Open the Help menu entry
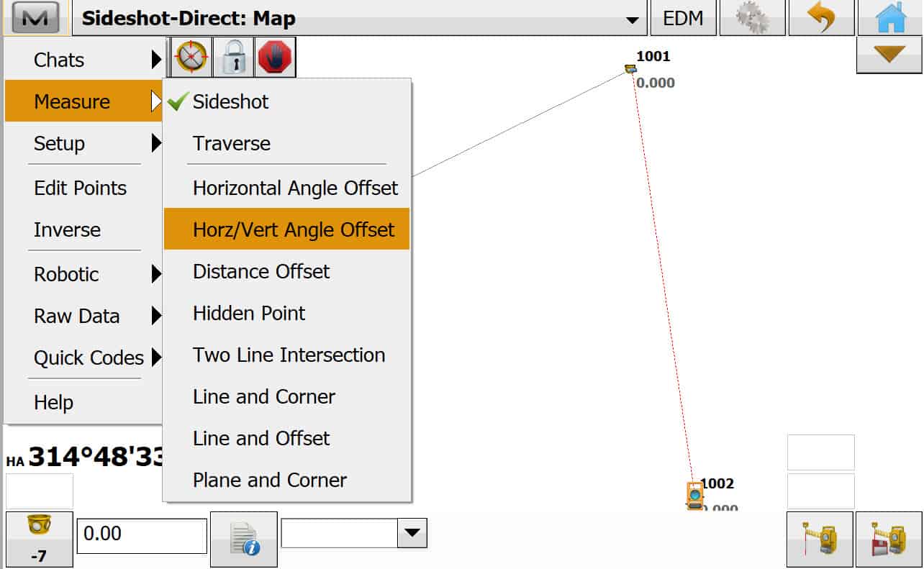This screenshot has width=924, height=569. [x=83, y=402]
